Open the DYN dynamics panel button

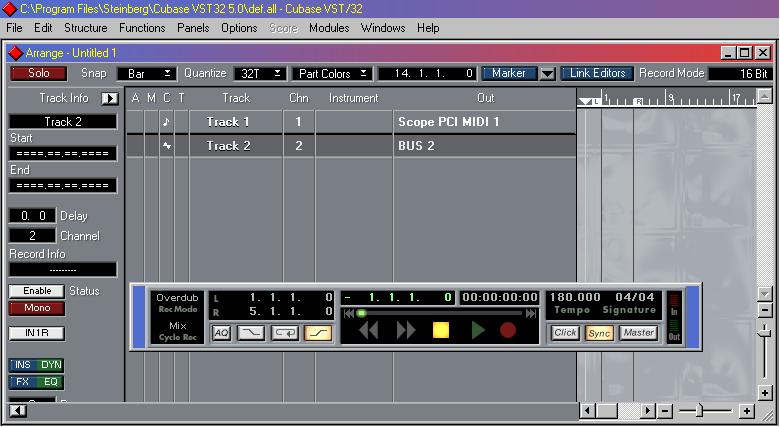[x=50, y=365]
